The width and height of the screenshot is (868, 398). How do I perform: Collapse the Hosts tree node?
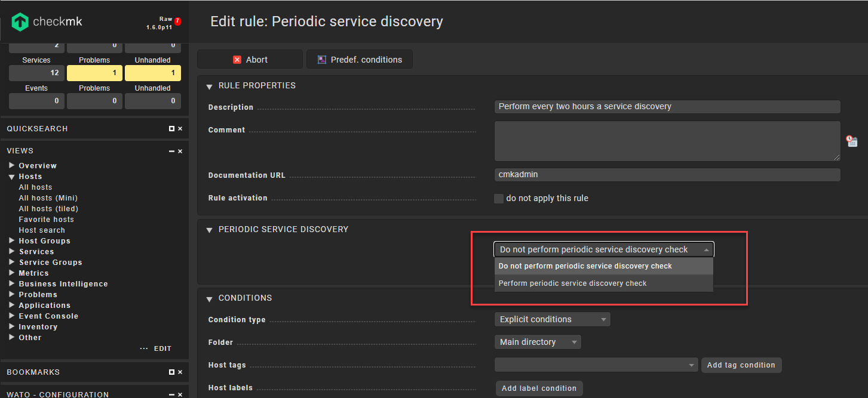(11, 177)
